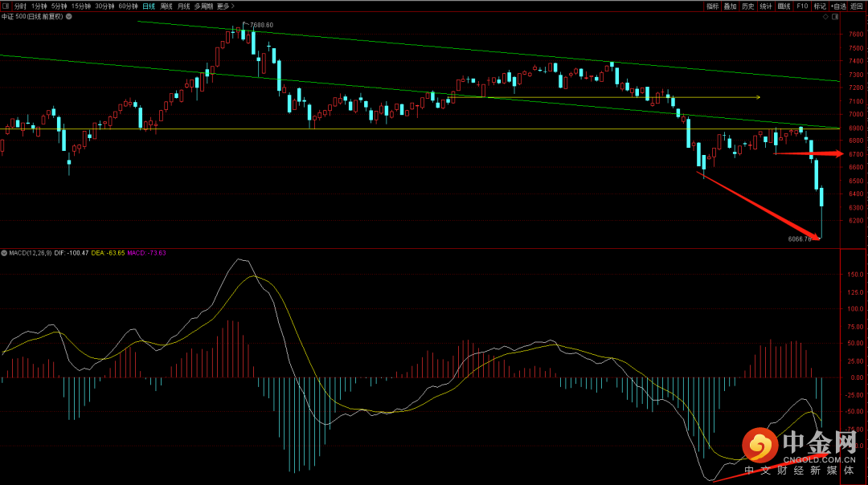Switch to 月线 monthly chart
Viewport: 868px width, 485px height.
[184, 6]
